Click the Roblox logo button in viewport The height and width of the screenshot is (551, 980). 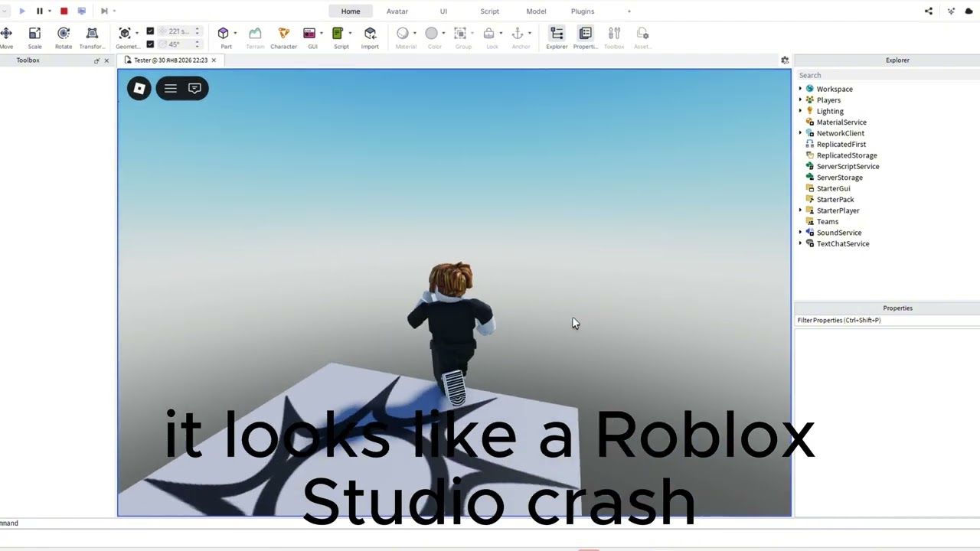(139, 89)
